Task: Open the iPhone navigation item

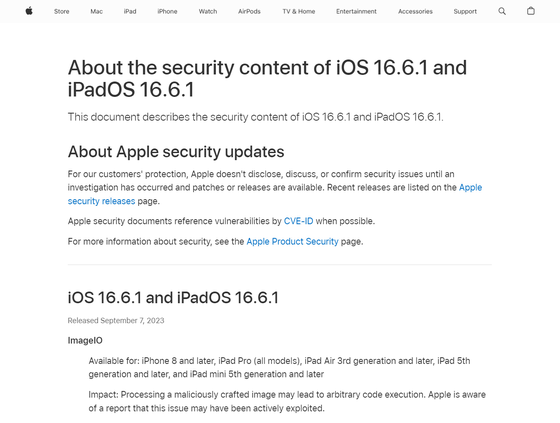Action: [167, 11]
